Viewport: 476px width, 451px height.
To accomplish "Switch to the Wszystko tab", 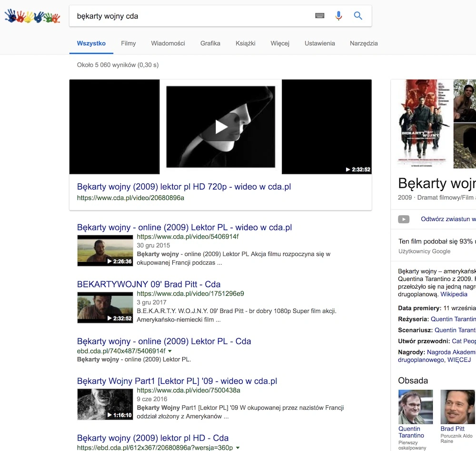I will (91, 43).
